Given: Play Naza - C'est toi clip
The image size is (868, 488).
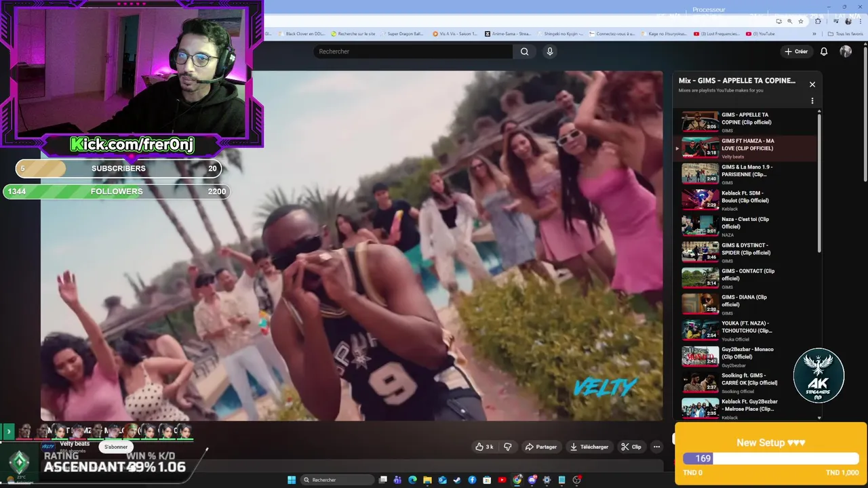Looking at the screenshot, I should coord(746,226).
